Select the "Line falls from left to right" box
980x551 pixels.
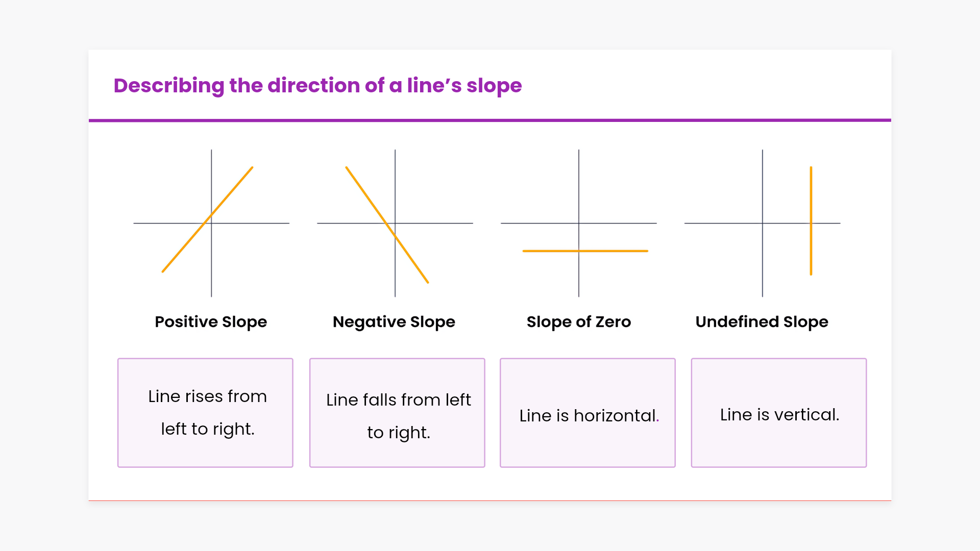[x=397, y=413]
